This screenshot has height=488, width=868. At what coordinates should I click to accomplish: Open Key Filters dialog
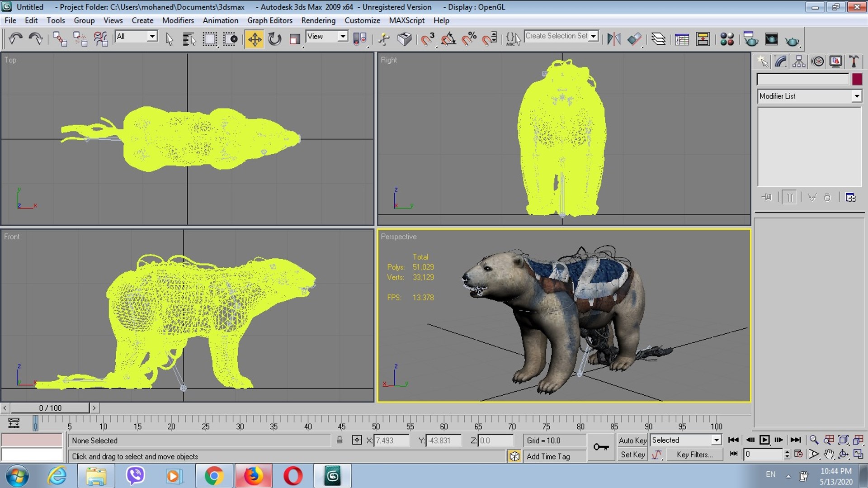click(695, 455)
